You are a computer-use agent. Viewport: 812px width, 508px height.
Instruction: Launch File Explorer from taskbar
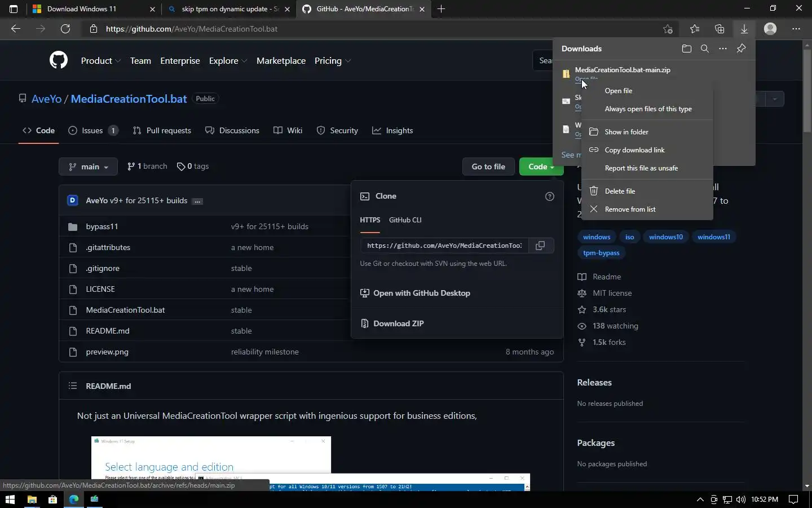(32, 500)
